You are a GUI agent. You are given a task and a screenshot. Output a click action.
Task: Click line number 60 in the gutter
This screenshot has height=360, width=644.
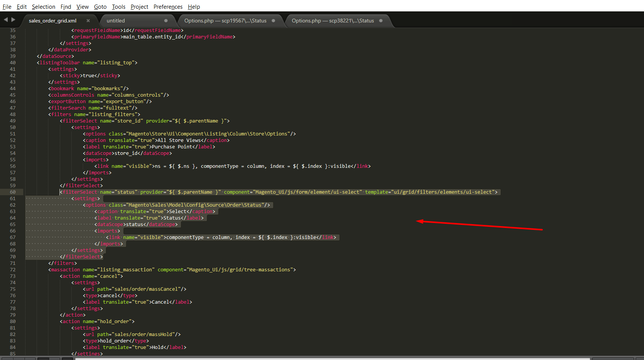click(x=13, y=192)
